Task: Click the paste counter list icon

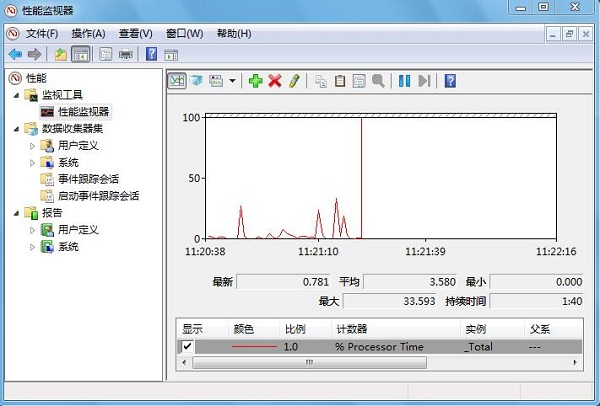Action: (x=340, y=81)
